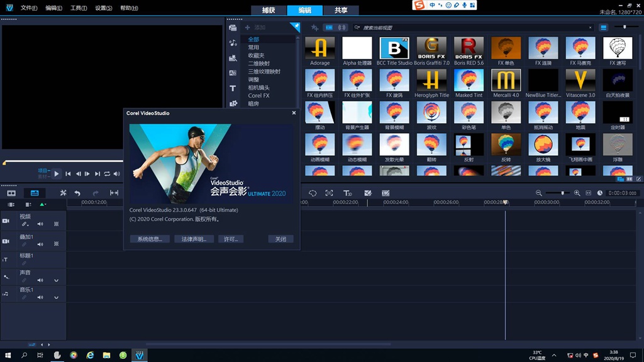Image resolution: width=644 pixels, height=362 pixels.
Task: Select the 收藏夹 category
Action: 257,55
